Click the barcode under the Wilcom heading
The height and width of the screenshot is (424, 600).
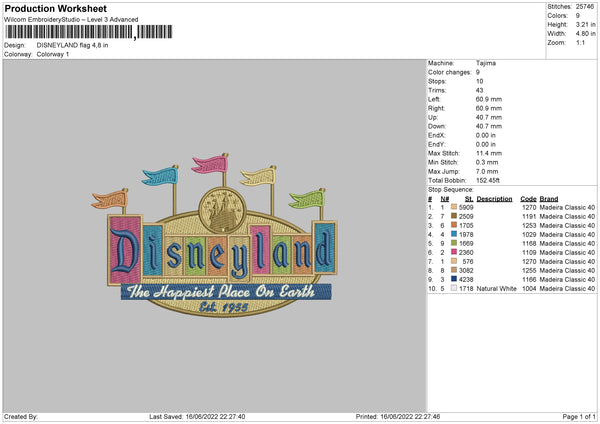point(88,32)
